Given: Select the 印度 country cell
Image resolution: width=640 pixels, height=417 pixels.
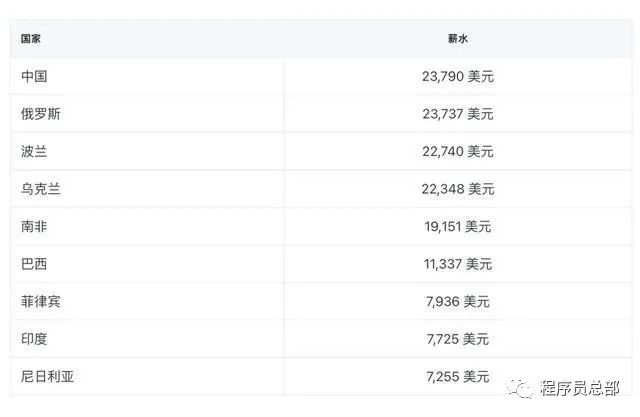Looking at the screenshot, I should pos(34,339).
